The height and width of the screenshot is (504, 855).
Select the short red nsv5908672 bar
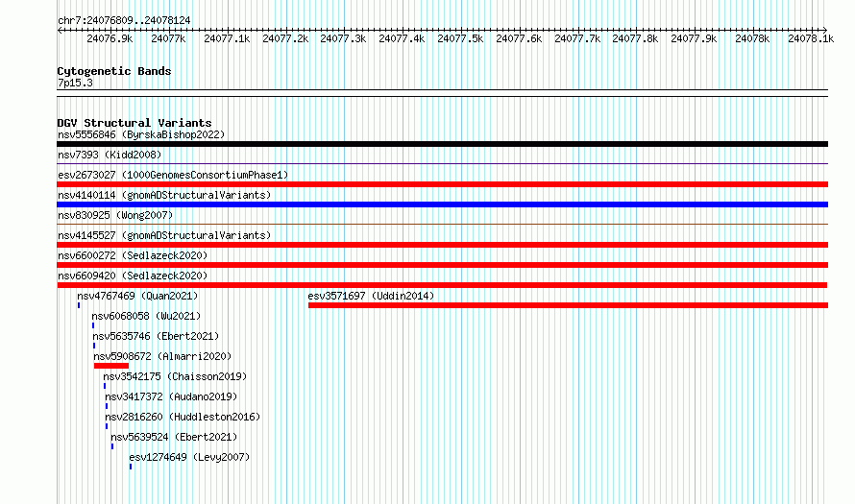pos(111,366)
